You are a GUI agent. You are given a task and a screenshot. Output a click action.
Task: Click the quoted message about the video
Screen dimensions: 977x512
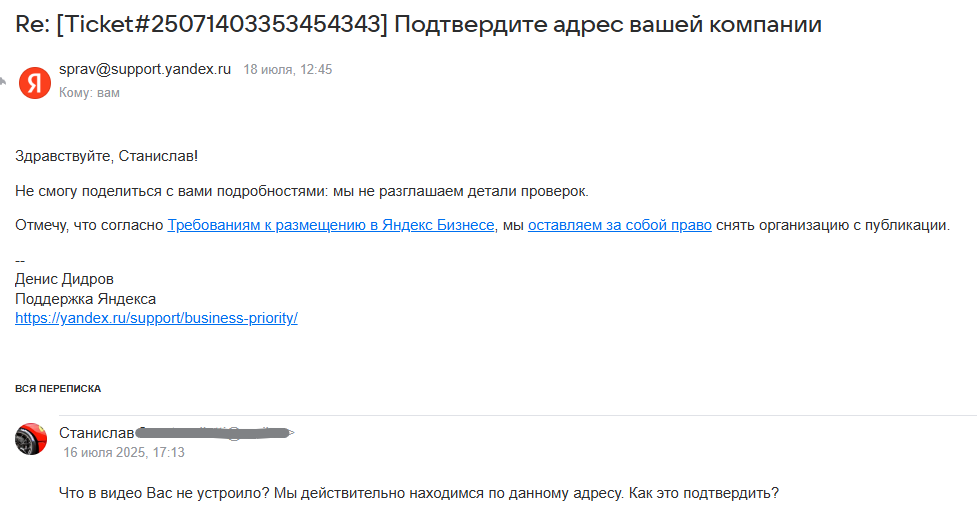(x=420, y=493)
